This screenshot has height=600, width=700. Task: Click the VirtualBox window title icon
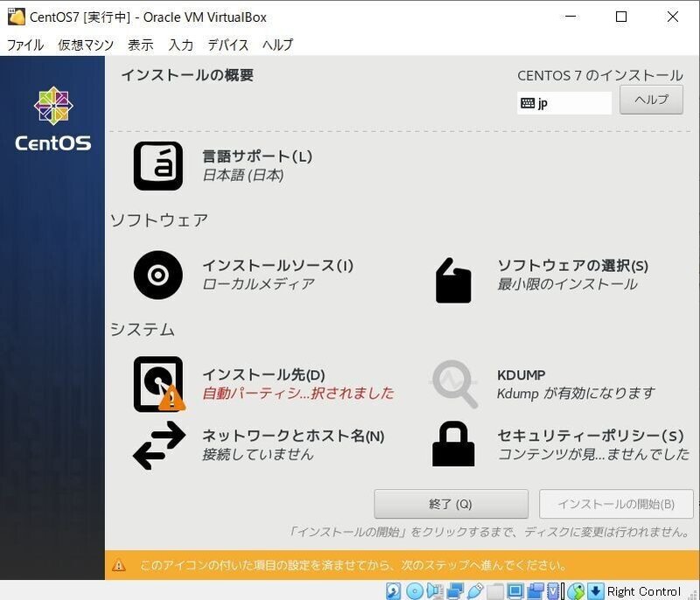(16, 17)
